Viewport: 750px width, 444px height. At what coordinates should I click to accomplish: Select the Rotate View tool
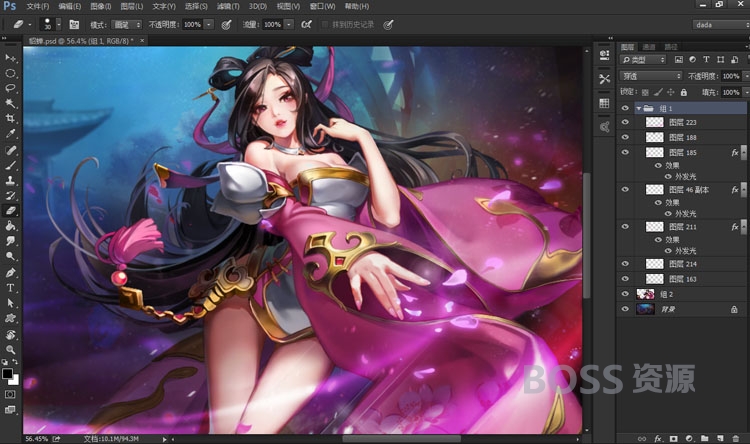pyautogui.click(x=10, y=334)
